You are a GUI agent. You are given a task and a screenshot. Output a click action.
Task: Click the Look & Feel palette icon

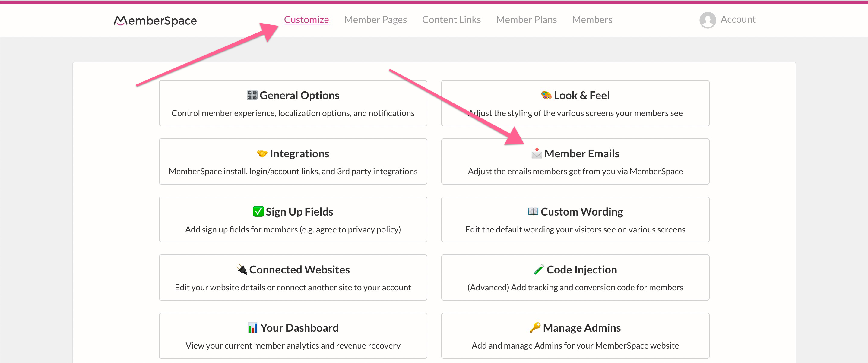tap(546, 95)
